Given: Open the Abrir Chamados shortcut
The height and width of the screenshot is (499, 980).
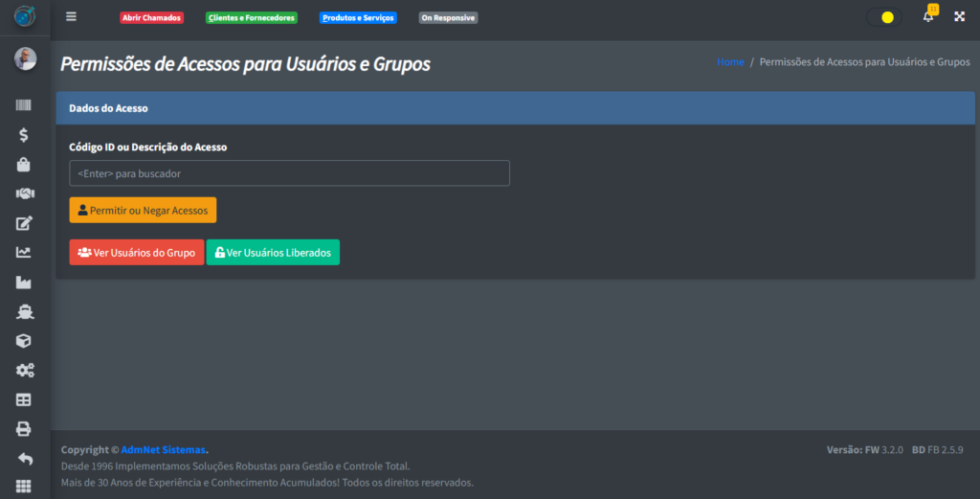Looking at the screenshot, I should pos(151,18).
